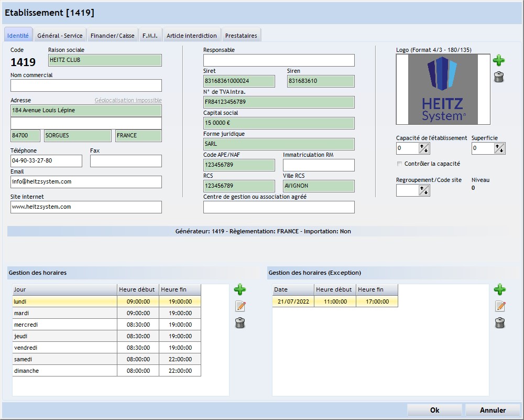
Task: Edit the selected lundi schedule entry
Action: (240, 306)
